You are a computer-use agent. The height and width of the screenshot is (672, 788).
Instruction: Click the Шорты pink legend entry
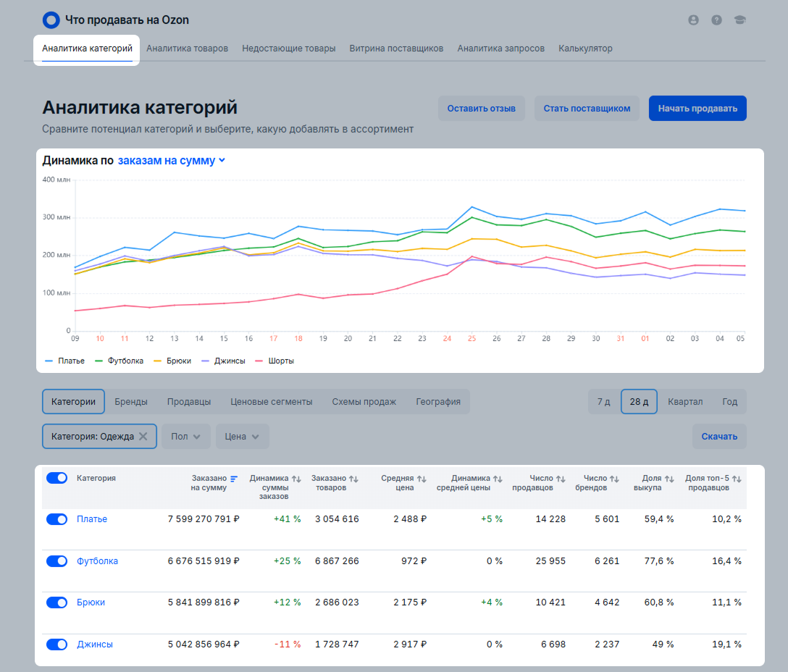pos(274,361)
